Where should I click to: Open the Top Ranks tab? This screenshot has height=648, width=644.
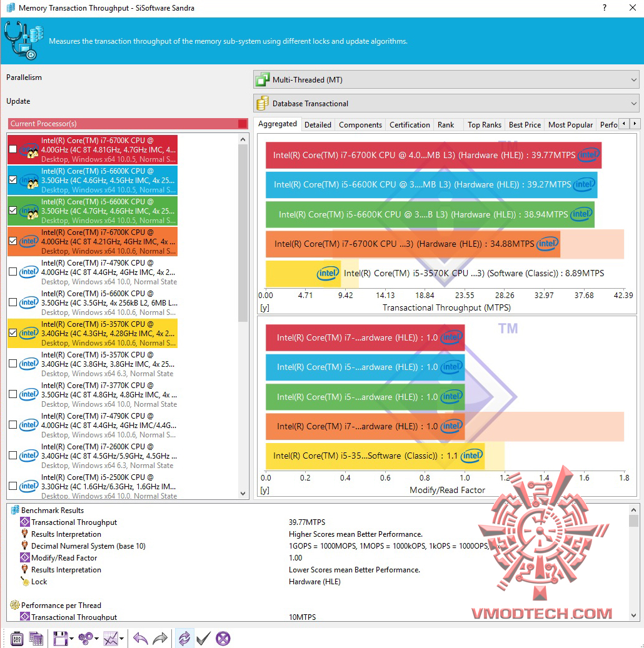click(x=485, y=125)
